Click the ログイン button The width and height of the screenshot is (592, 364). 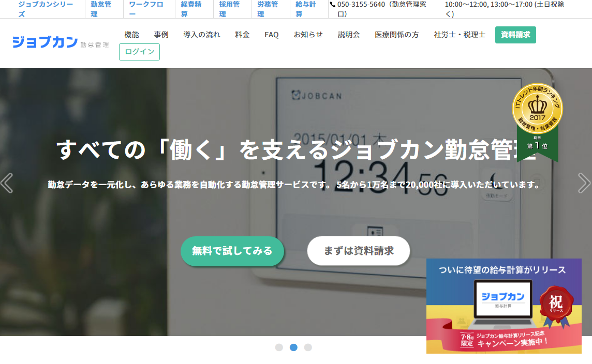coord(139,52)
